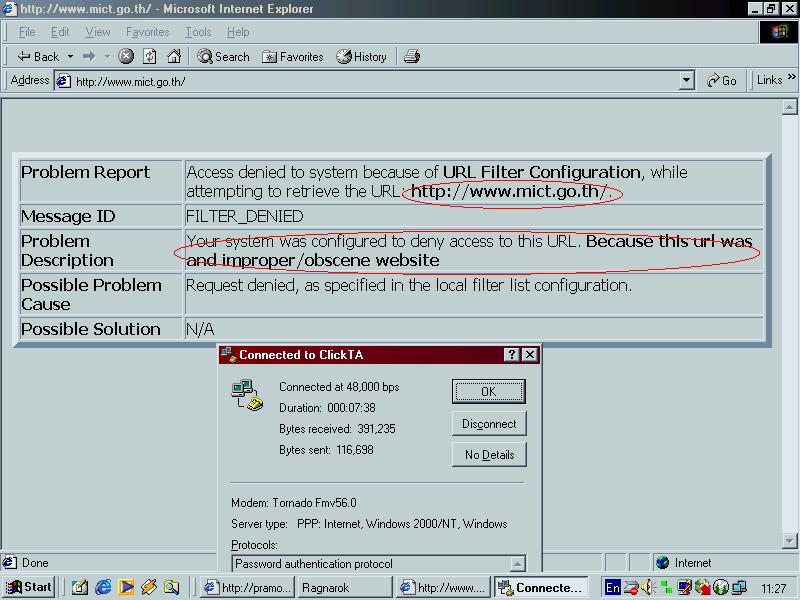Screen dimensions: 800x600
Task: Click the Windows logo throbber icon
Action: click(779, 32)
